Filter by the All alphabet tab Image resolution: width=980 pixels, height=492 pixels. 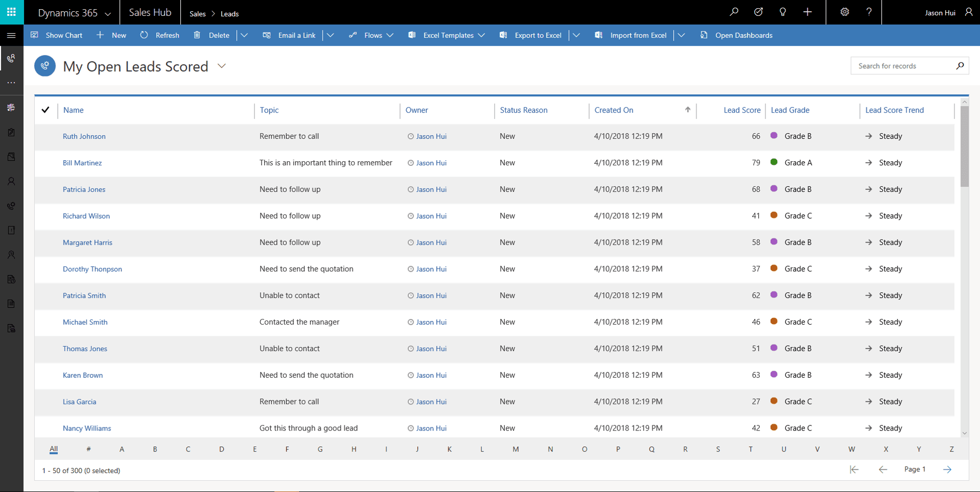pos(53,449)
